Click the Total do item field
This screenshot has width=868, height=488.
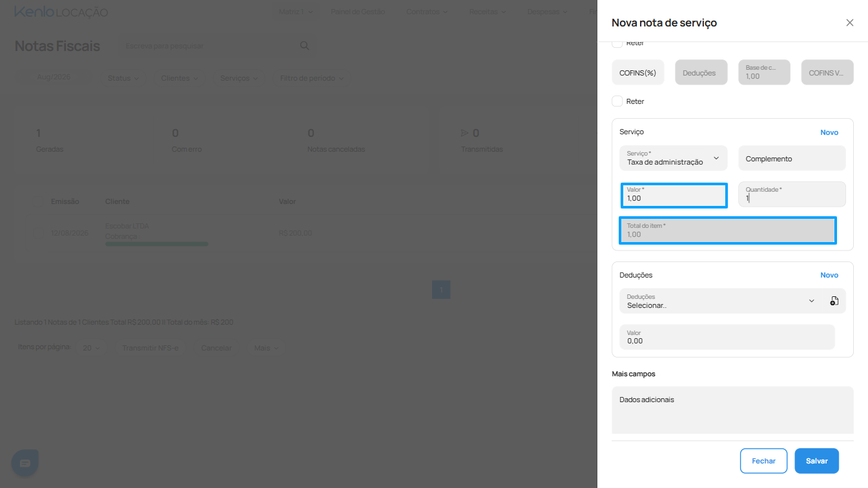[x=728, y=230]
